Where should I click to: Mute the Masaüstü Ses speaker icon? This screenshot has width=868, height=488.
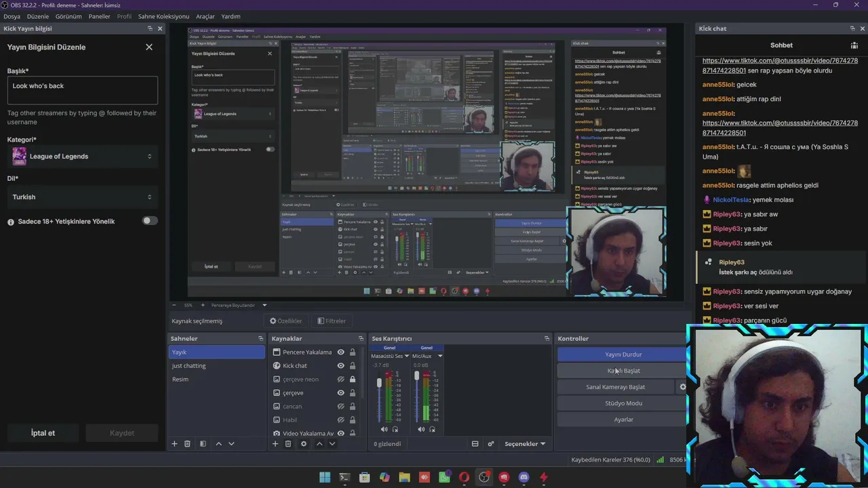[x=384, y=429]
